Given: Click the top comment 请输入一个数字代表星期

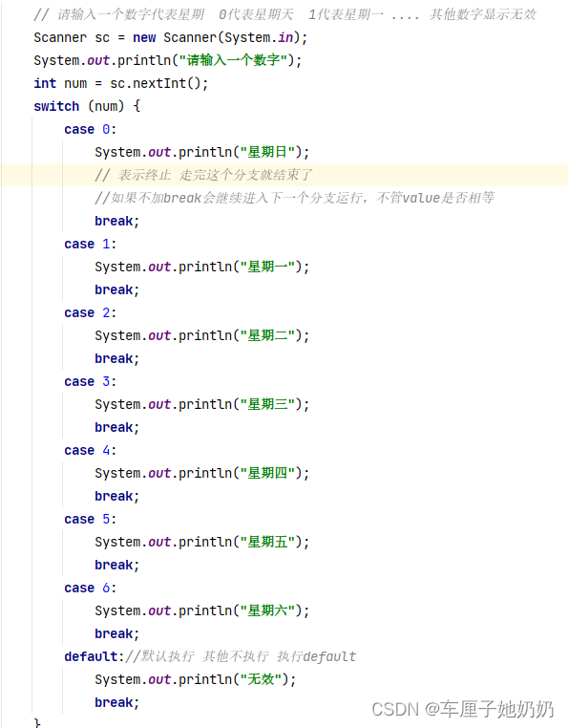Looking at the screenshot, I should tap(284, 15).
